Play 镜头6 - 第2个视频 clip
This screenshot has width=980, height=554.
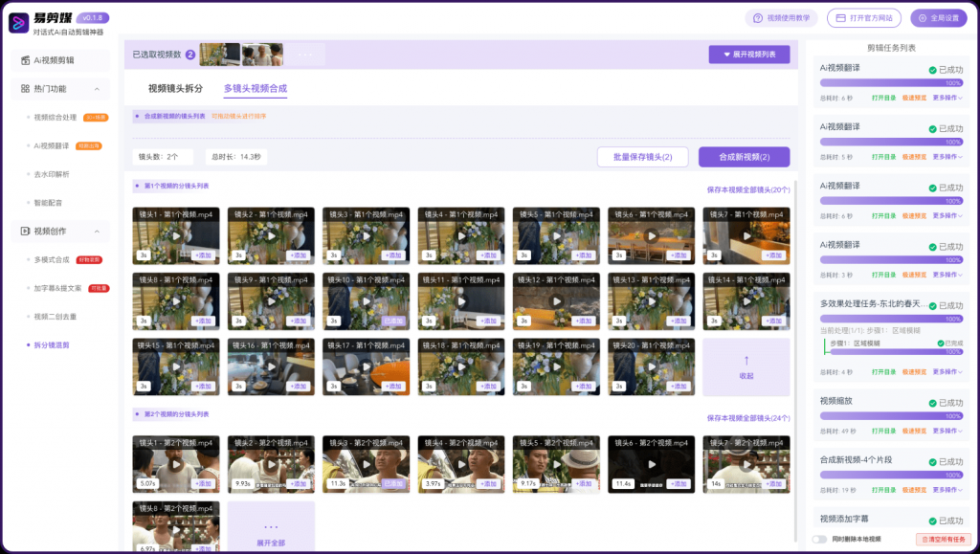651,464
